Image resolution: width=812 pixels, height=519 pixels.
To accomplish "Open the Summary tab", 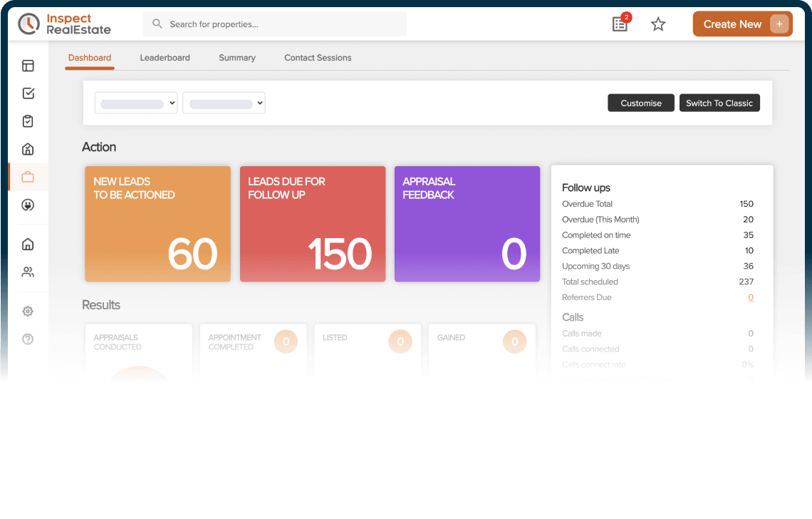I will [237, 58].
